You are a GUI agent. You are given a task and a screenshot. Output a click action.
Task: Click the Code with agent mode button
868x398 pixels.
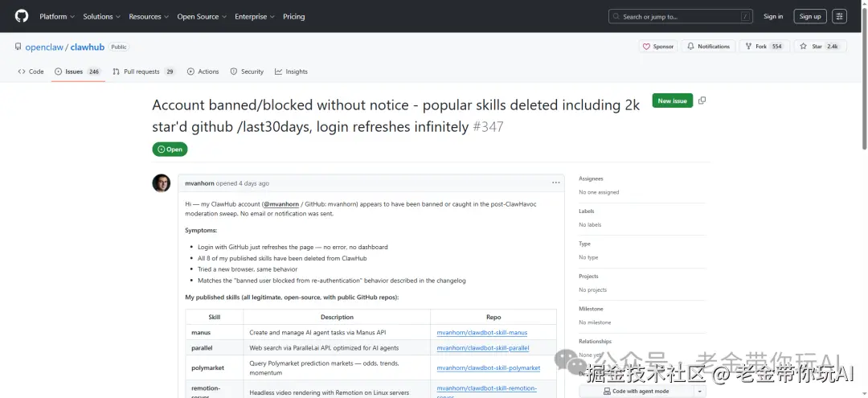point(636,391)
